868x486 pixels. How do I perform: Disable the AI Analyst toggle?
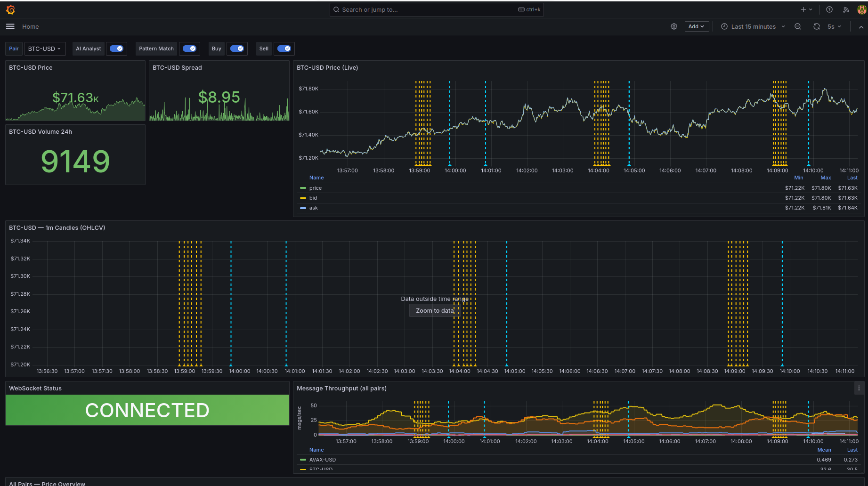point(116,49)
